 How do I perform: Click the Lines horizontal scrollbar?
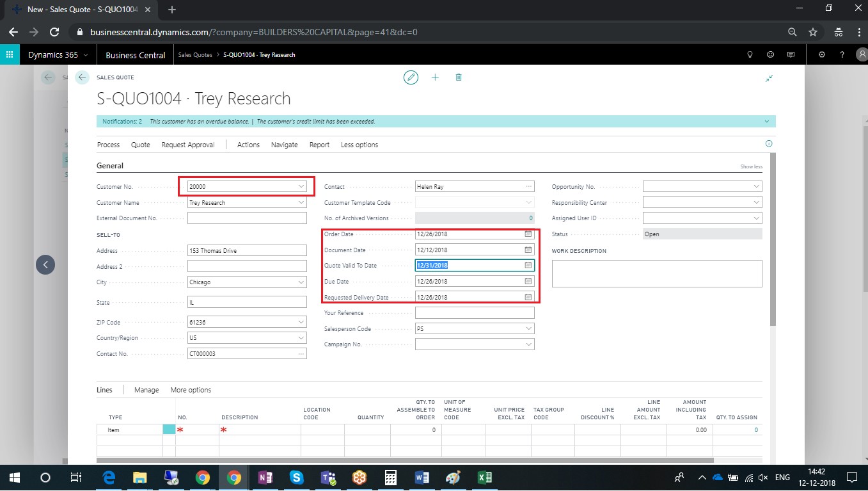(405, 460)
